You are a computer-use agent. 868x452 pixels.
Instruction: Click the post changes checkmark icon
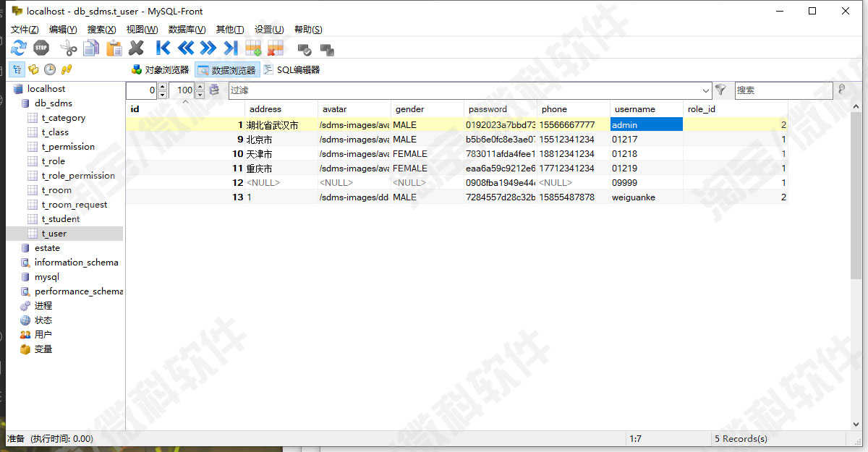pyautogui.click(x=305, y=49)
